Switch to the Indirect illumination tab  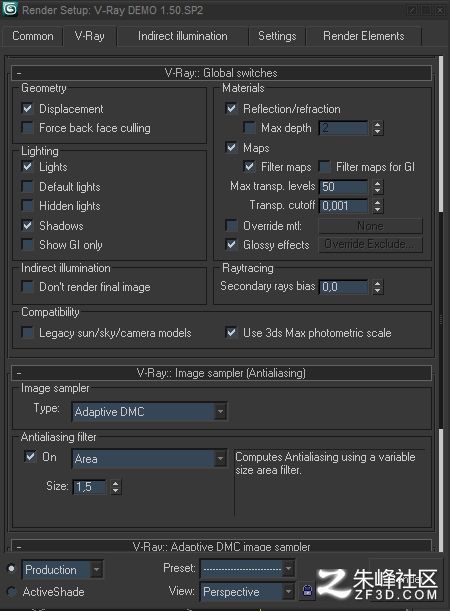tap(182, 36)
